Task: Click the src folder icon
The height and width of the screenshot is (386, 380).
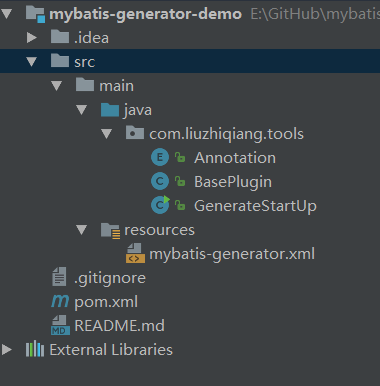Action: (x=60, y=61)
